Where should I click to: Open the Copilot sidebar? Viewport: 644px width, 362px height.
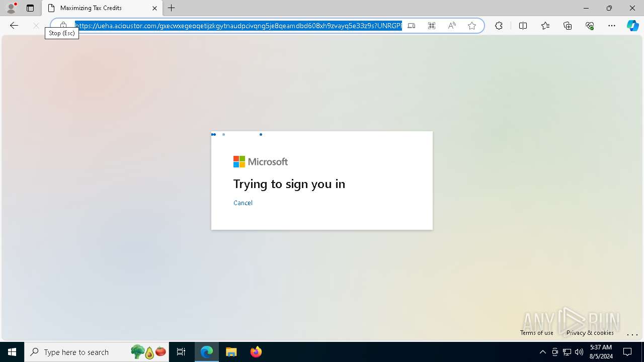tap(633, 26)
